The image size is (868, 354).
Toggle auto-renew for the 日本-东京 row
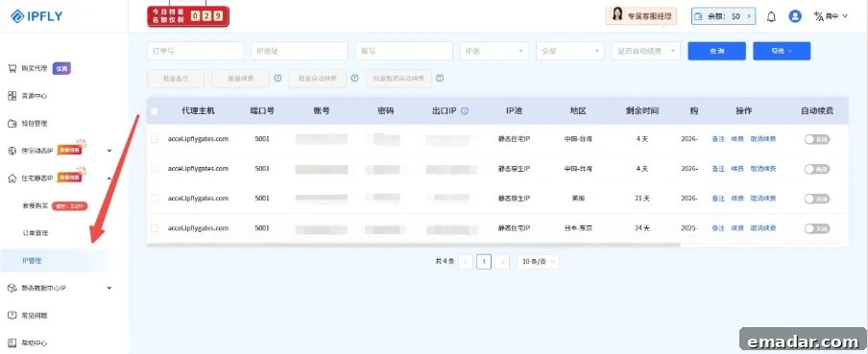(817, 228)
